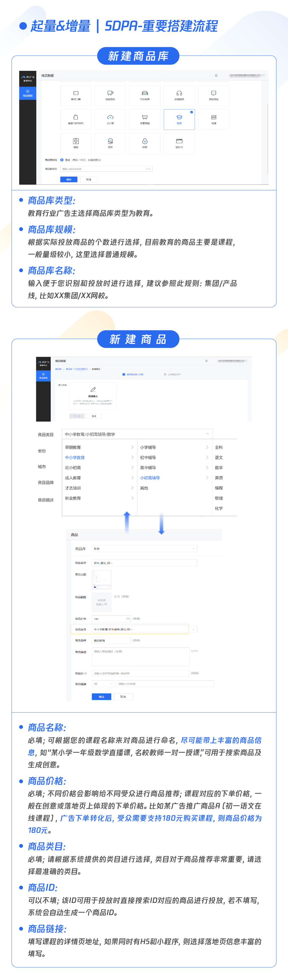Image resolution: width=288 pixels, height=980 pixels.
Task: Open notification bell in 新建商品库 screenshot
Action: 216,76
